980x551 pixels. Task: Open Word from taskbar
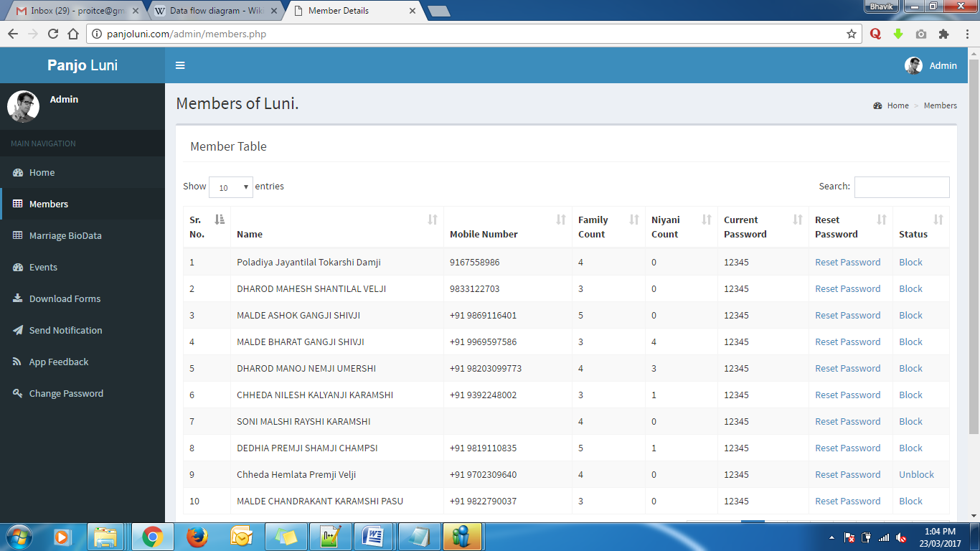tap(373, 537)
